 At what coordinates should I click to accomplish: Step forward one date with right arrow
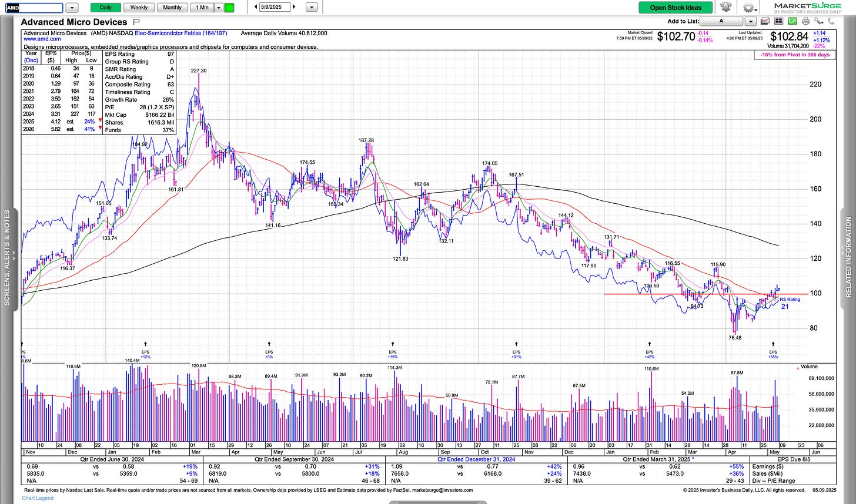pos(294,7)
